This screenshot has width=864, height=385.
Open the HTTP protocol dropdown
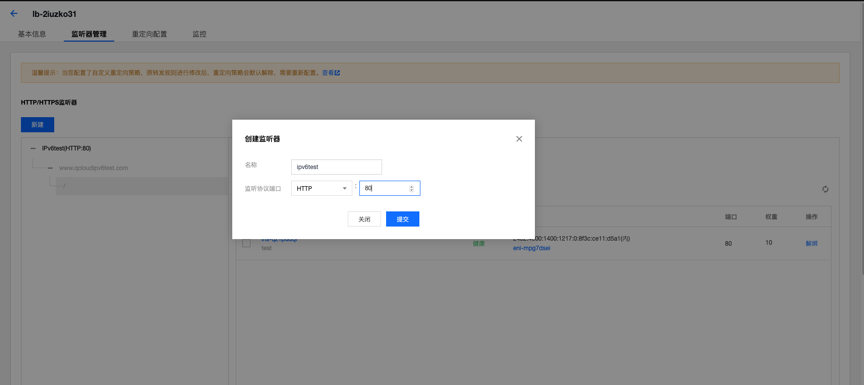click(321, 188)
